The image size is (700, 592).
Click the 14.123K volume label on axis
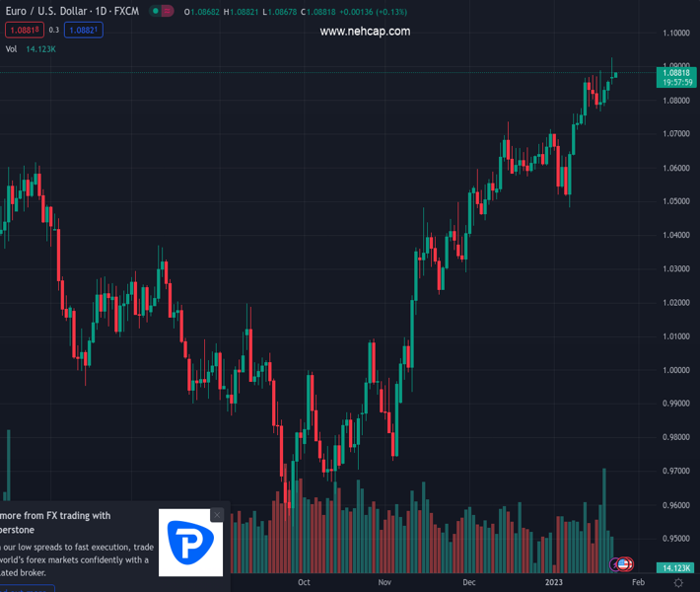pos(675,568)
